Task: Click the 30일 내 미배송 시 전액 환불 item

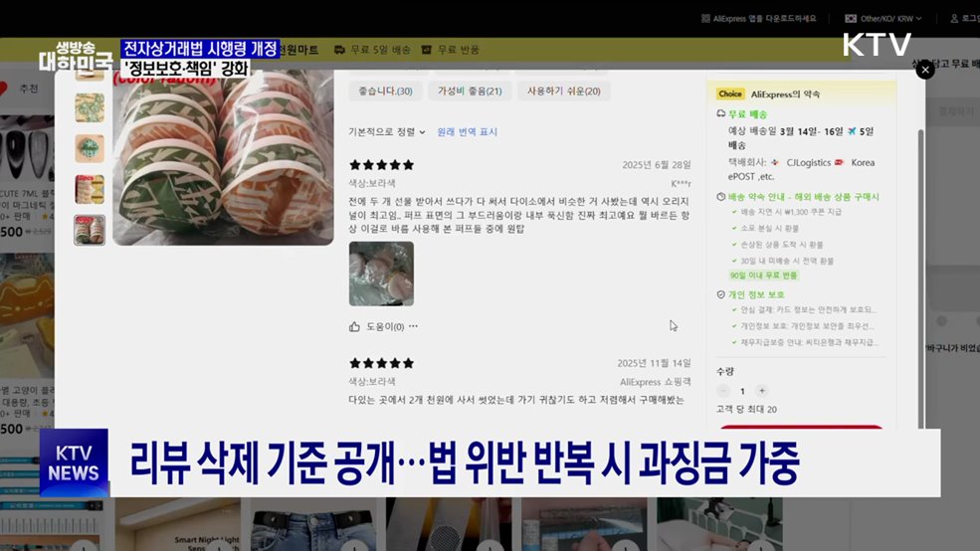Action: pos(787,261)
